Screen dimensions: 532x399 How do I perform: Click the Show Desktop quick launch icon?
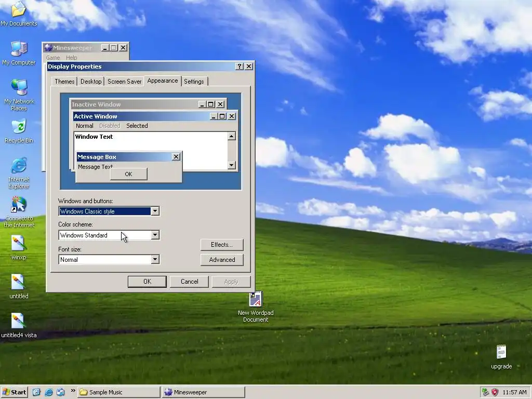(37, 392)
